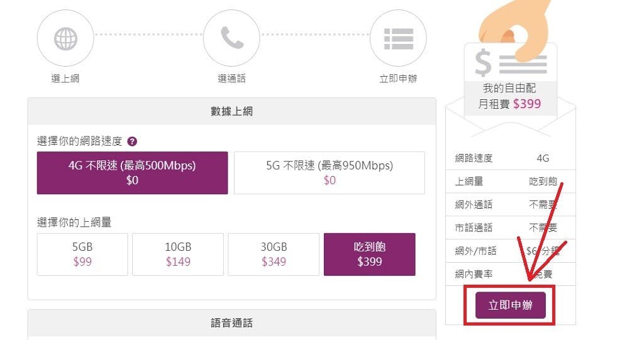Click the globe icon for 選上網 step
Viewport: 644px width, 340px height.
(x=65, y=38)
